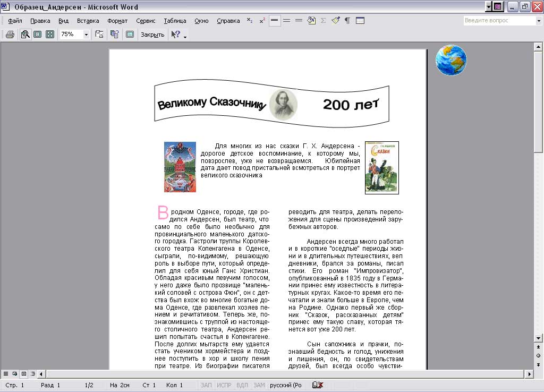Screen dimensions: 544x392
Task: Toggle ИСПР track changes indicator
Action: pyautogui.click(x=224, y=385)
